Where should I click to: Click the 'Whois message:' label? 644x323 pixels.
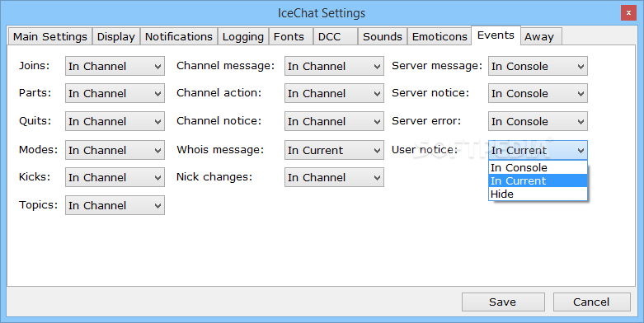[x=220, y=149]
